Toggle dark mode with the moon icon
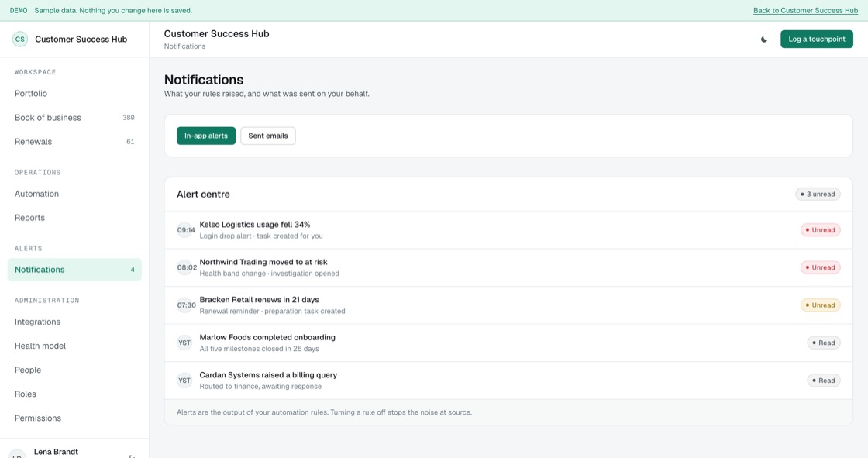This screenshot has height=458, width=868. click(764, 40)
